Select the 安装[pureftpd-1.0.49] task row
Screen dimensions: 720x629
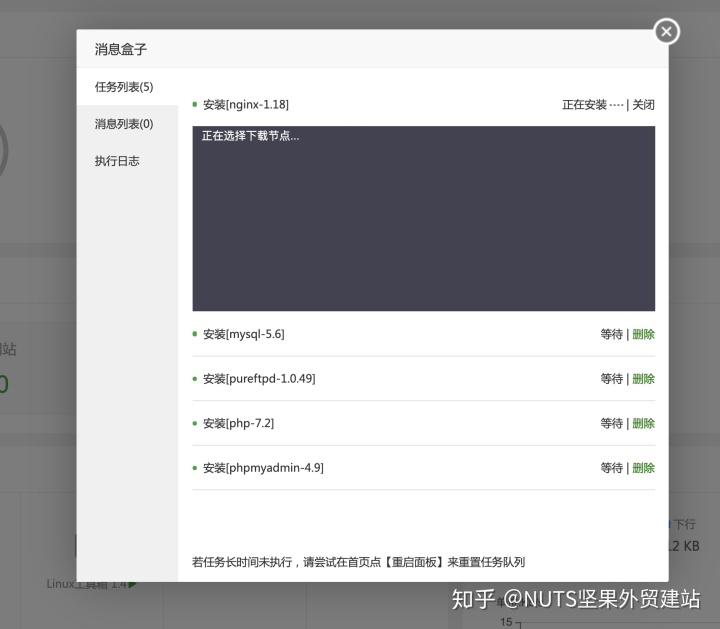coord(423,379)
